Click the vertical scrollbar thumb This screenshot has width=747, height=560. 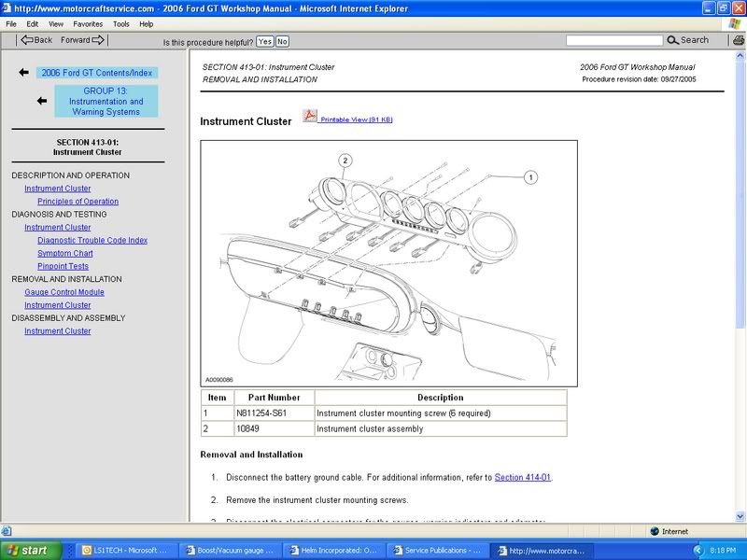pyautogui.click(x=740, y=194)
